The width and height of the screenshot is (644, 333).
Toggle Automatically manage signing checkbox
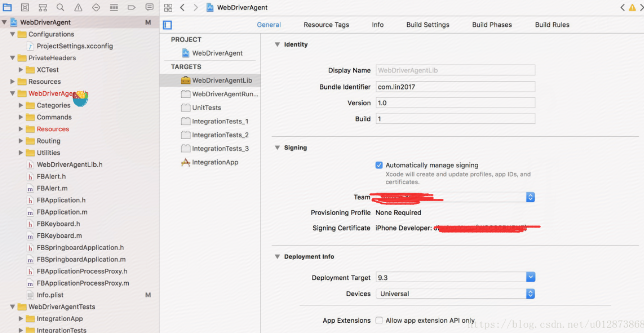[379, 165]
